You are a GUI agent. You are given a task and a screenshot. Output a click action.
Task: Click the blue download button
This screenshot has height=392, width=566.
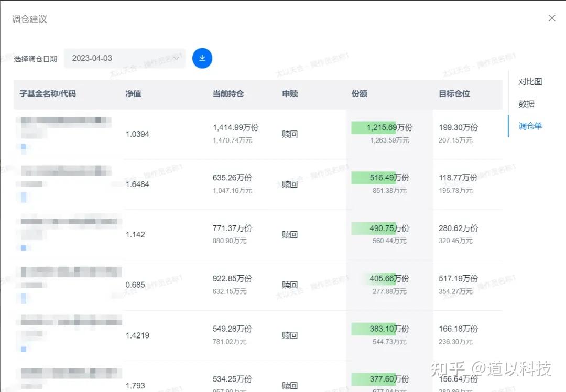point(202,58)
